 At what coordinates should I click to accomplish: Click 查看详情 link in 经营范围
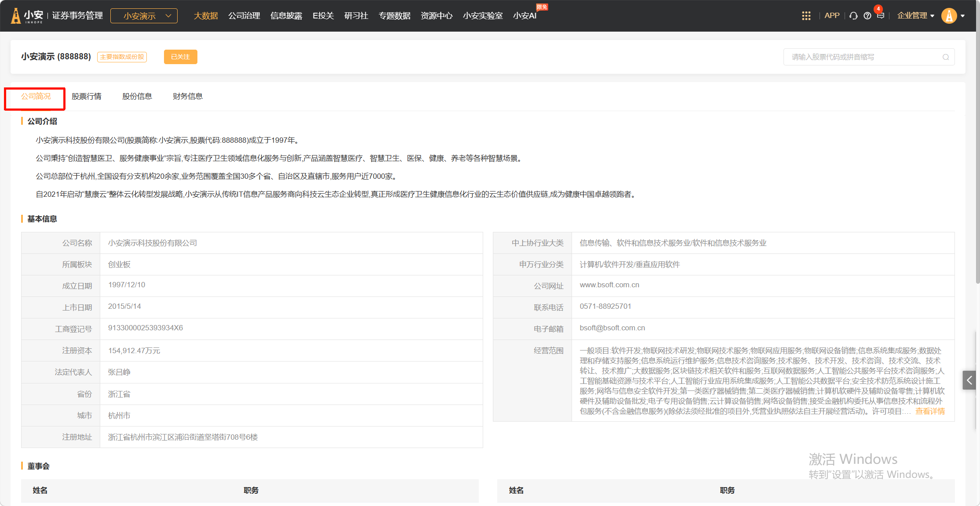[930, 411]
